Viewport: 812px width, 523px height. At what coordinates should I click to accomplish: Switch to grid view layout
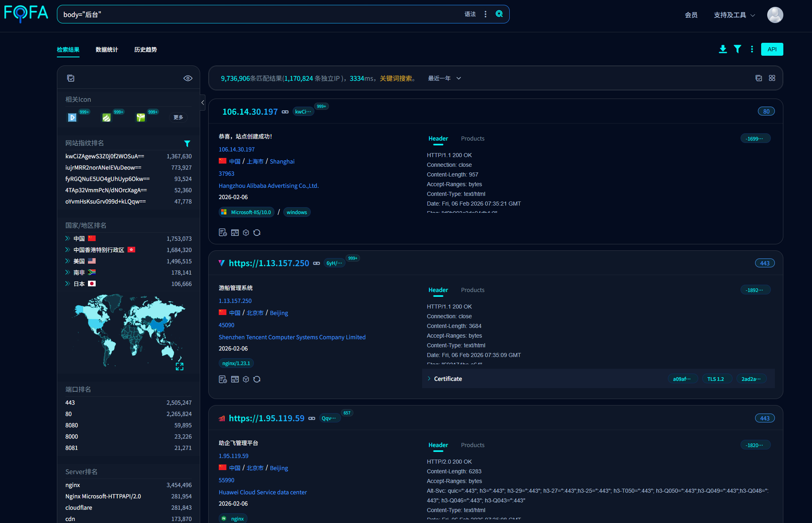(772, 78)
